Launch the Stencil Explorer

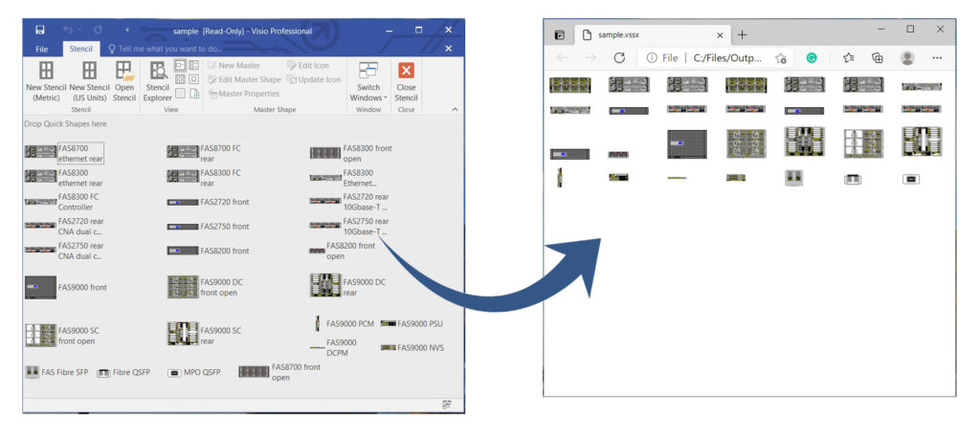(157, 71)
